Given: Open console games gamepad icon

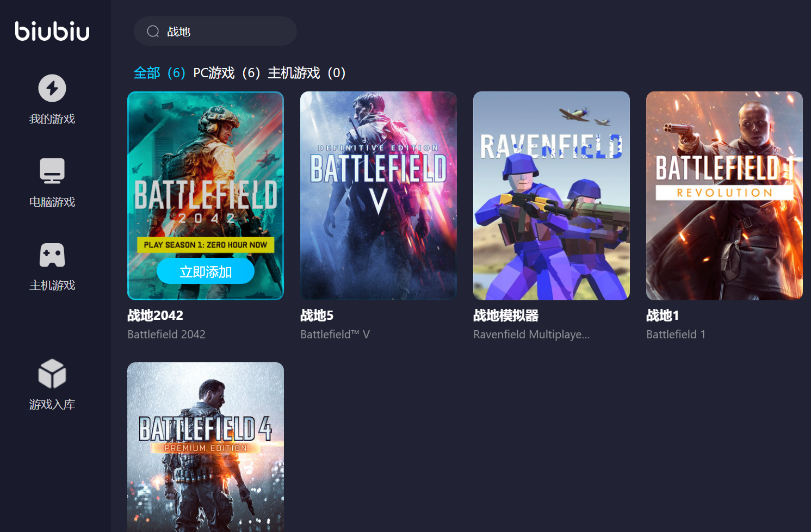Looking at the screenshot, I should (x=52, y=255).
